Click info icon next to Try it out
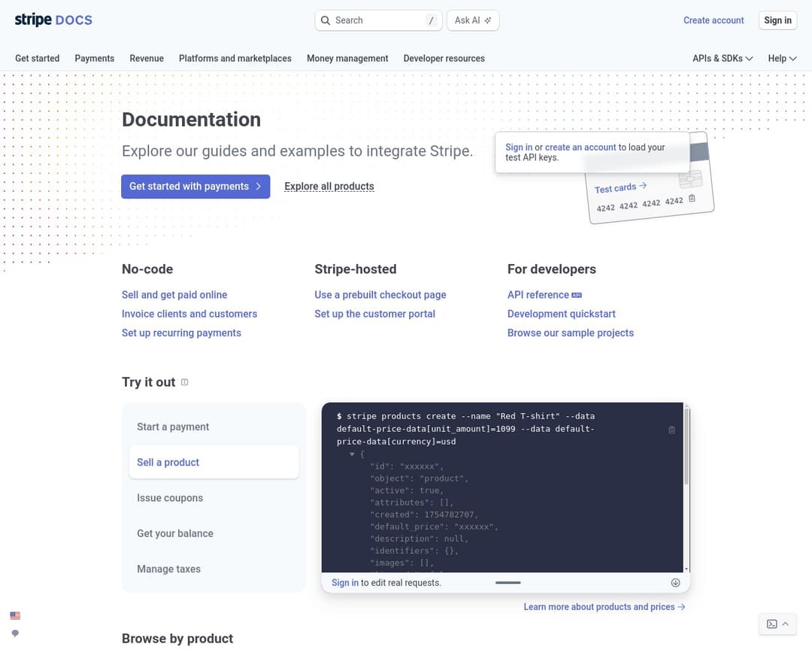Image resolution: width=812 pixels, height=650 pixels. click(x=184, y=382)
